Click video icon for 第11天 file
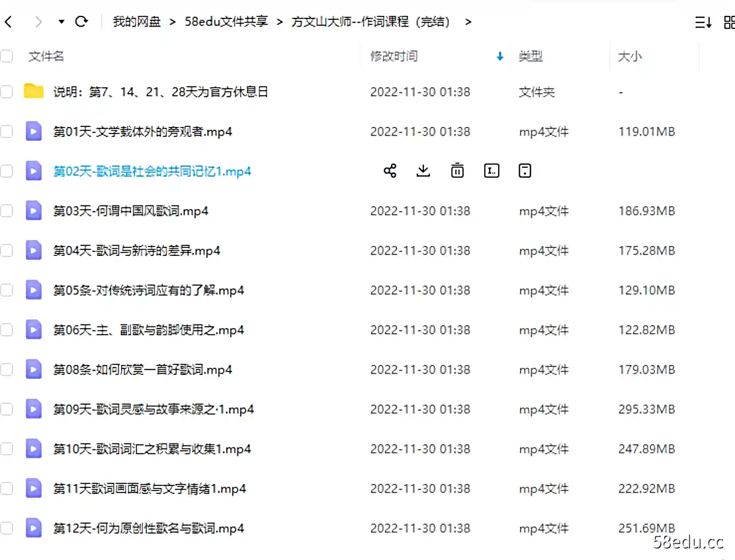This screenshot has height=560, width=735. [33, 489]
